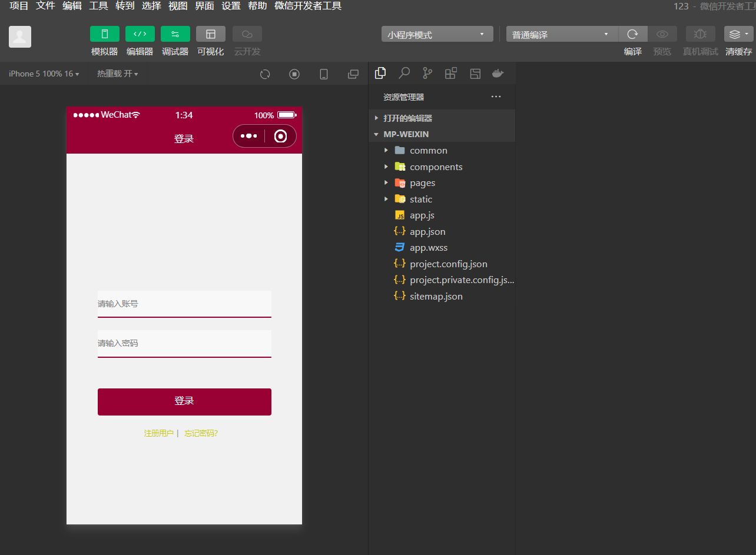Click the stop record icon in simulator toolbar
756x555 pixels.
point(294,74)
